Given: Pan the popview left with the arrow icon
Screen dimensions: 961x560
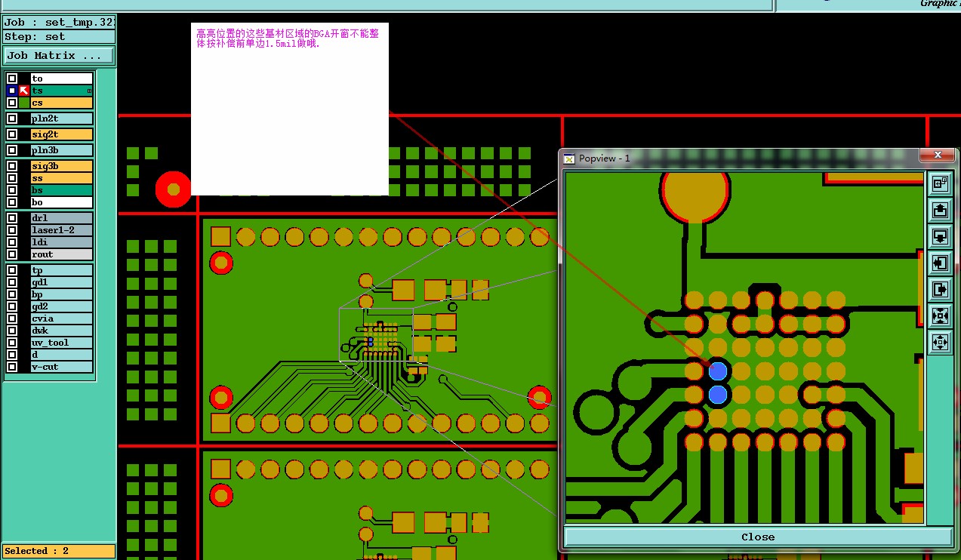Looking at the screenshot, I should point(940,263).
